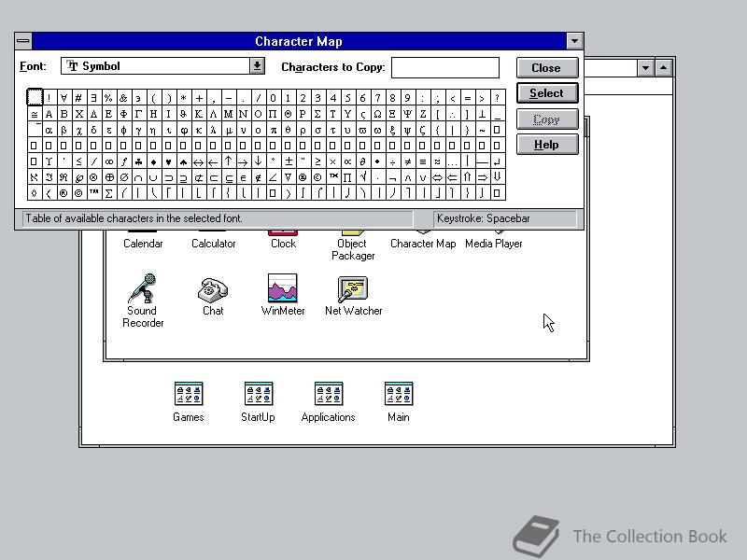Select the therefore ∴ symbol cell
Viewport: 747px width, 560px height.
(452, 114)
